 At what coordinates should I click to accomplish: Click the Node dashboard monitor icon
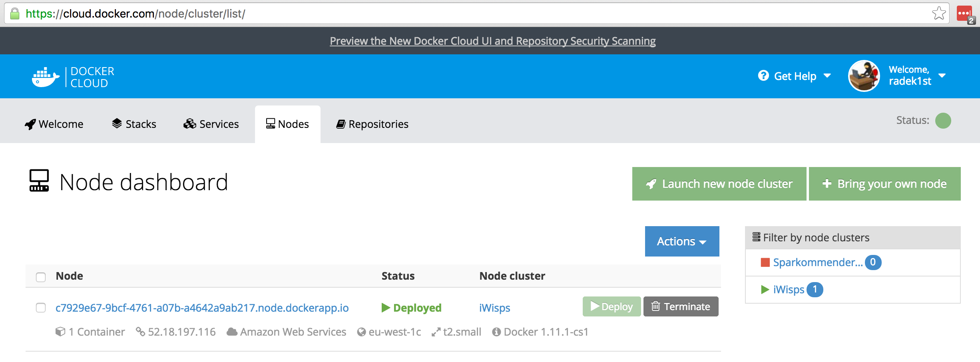click(x=39, y=181)
